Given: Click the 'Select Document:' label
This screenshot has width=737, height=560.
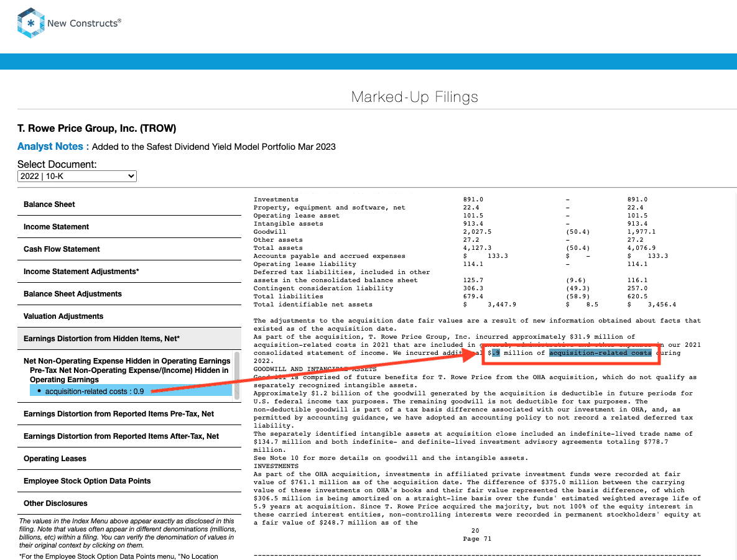Looking at the screenshot, I should (x=57, y=164).
